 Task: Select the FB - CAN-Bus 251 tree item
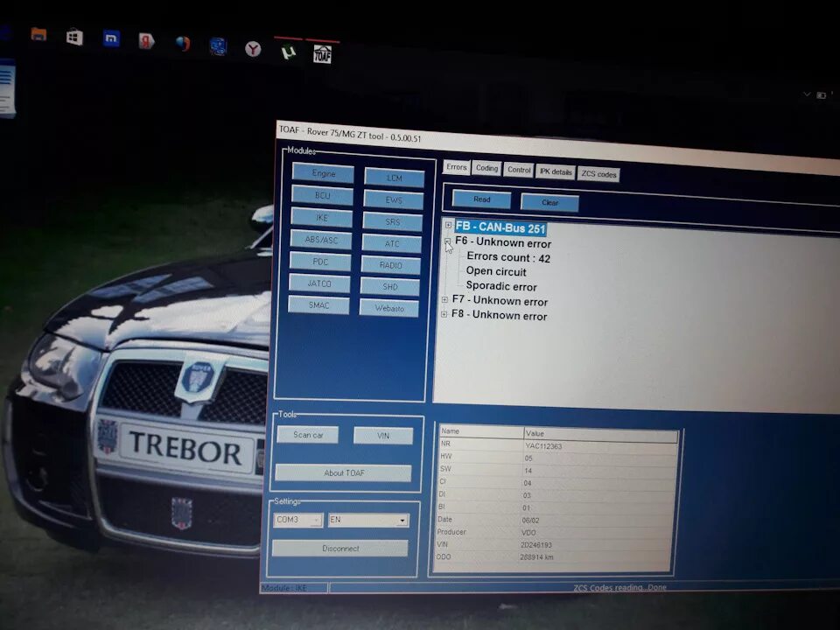[x=500, y=227]
